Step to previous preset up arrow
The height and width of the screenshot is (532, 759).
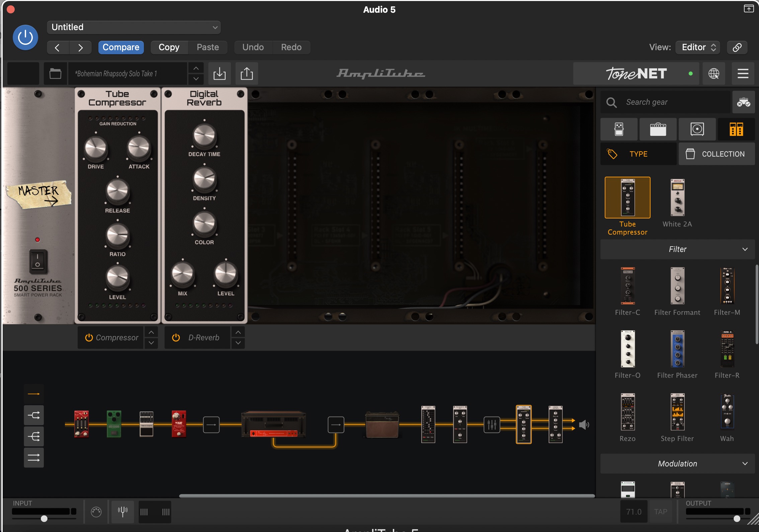(x=196, y=68)
